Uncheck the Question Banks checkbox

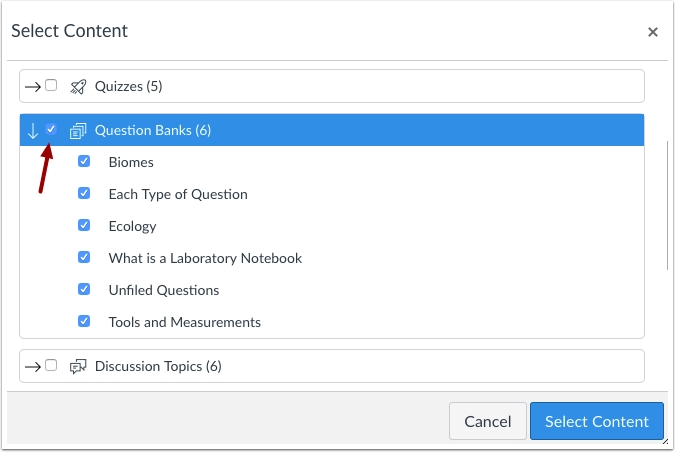[x=52, y=130]
